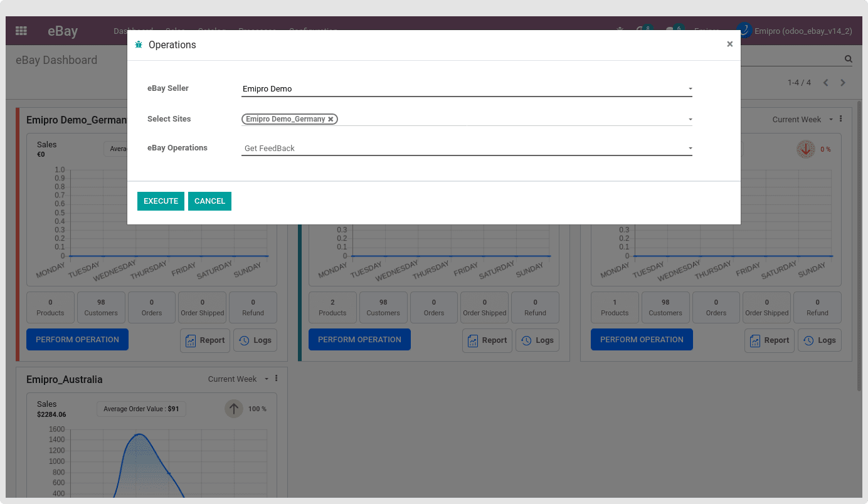Click the 1-4 / 4 pager text
This screenshot has height=504, width=868.
[x=799, y=83]
